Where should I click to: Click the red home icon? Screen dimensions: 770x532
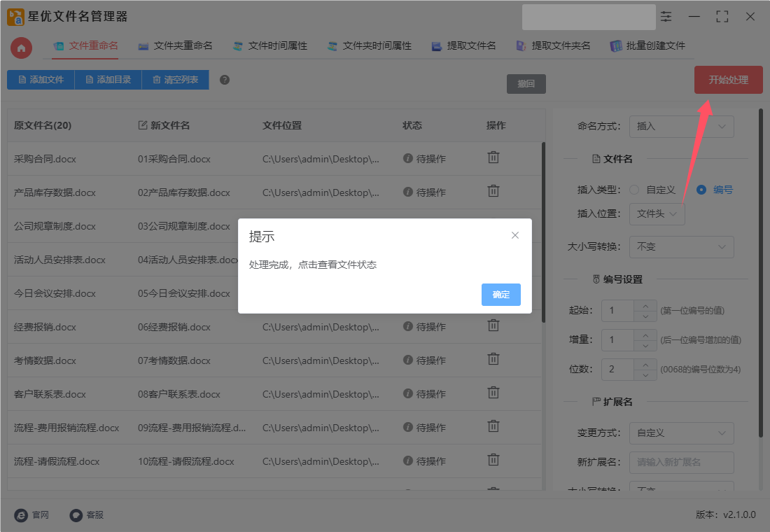click(21, 48)
